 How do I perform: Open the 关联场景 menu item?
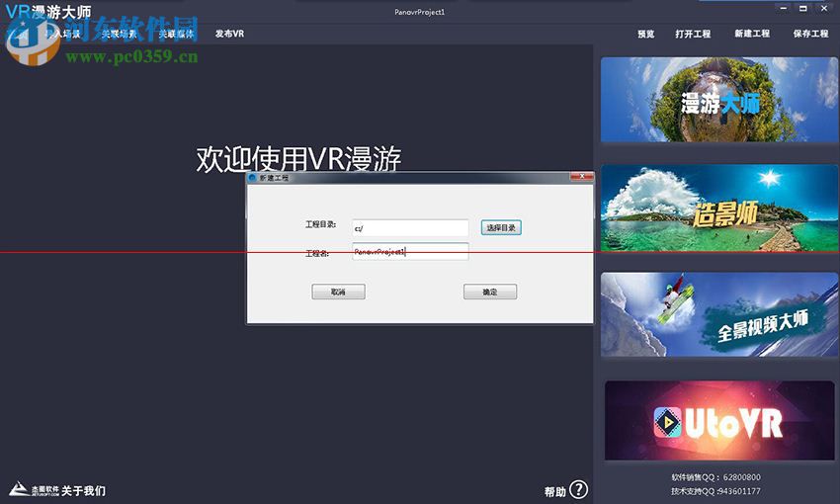coord(119,34)
